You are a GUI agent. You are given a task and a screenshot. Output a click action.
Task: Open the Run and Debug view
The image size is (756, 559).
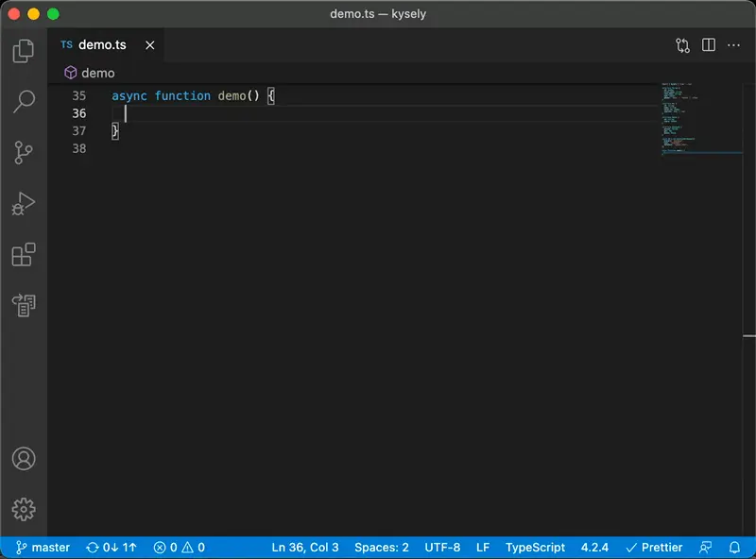pos(23,203)
